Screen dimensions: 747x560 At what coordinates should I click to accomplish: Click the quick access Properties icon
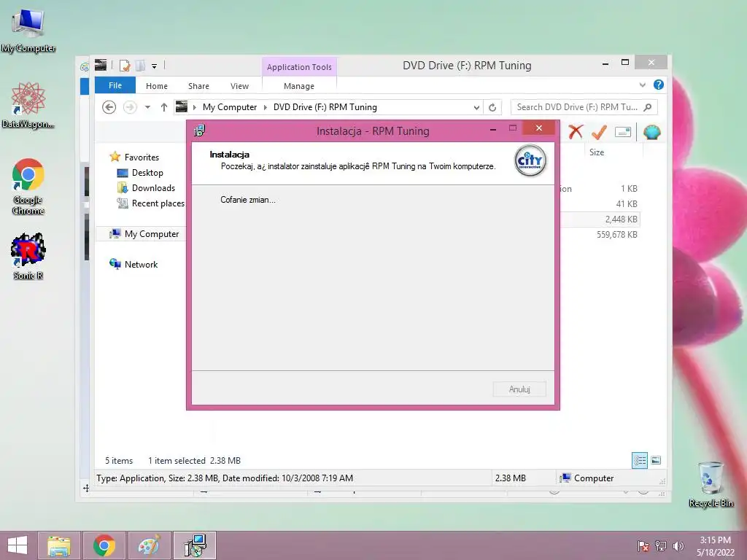tap(125, 66)
